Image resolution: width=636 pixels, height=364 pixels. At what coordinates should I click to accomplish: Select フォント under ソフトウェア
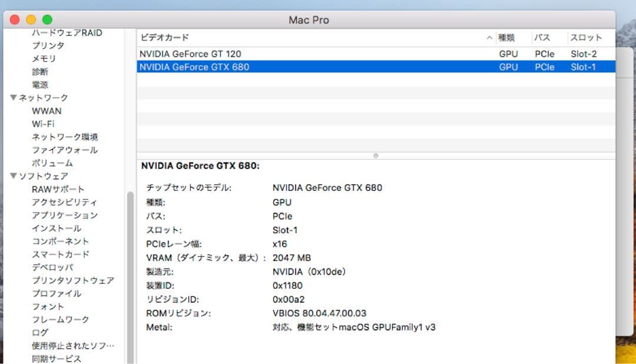point(48,306)
